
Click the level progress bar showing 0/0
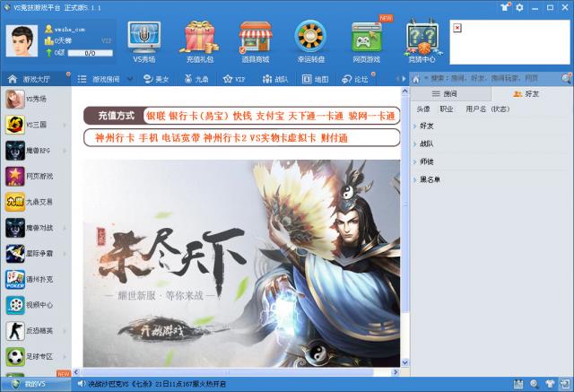click(x=90, y=54)
